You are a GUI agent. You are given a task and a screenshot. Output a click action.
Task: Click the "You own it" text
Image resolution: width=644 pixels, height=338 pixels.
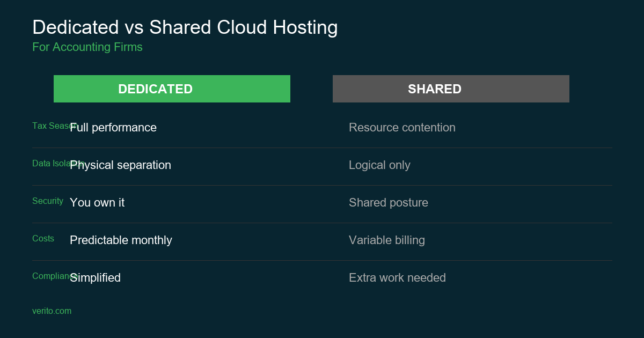click(x=97, y=203)
